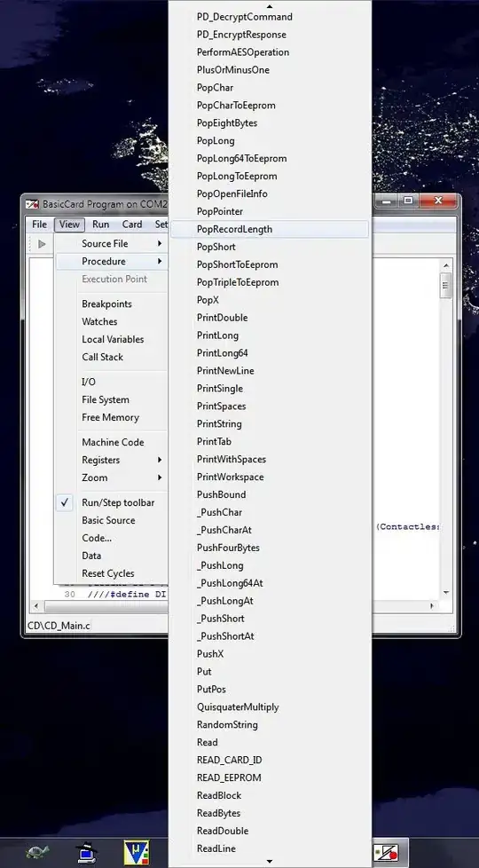This screenshot has height=868, width=479.
Task: Click the BasicCard taskbar icon with red dot
Action: [386, 853]
